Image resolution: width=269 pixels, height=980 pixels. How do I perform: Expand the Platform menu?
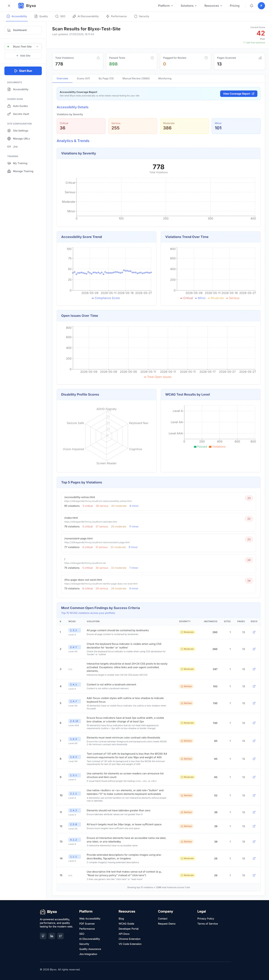165,6
